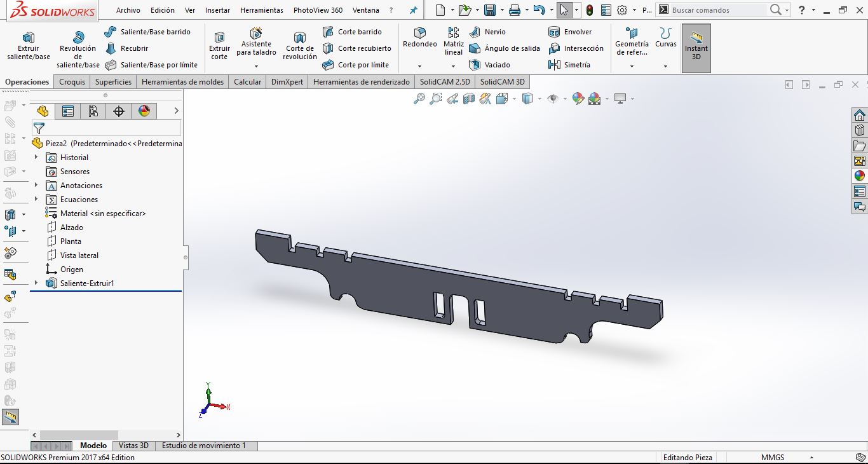Open the Vistas 3D tab
Screen dimensions: 868x464
133,446
